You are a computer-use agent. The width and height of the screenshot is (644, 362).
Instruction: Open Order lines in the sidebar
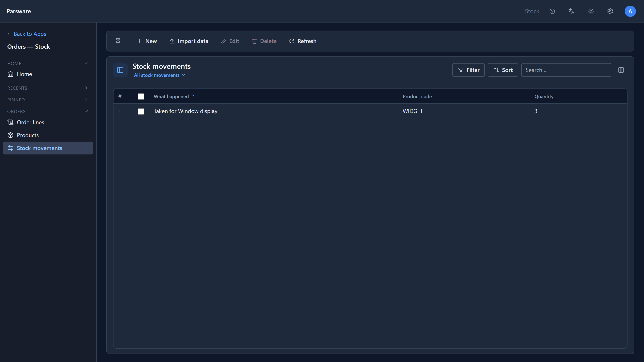[48, 122]
